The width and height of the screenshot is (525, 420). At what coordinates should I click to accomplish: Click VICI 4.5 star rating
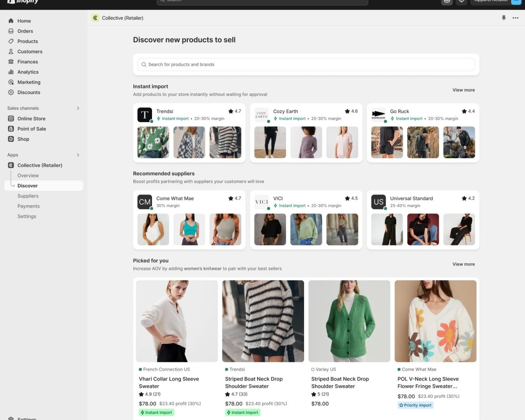pyautogui.click(x=352, y=198)
